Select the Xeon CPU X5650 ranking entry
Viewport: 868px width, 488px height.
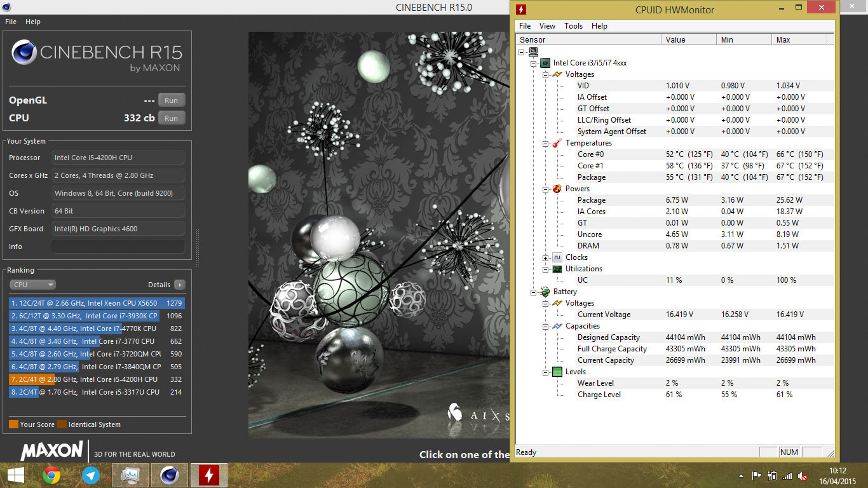96,303
